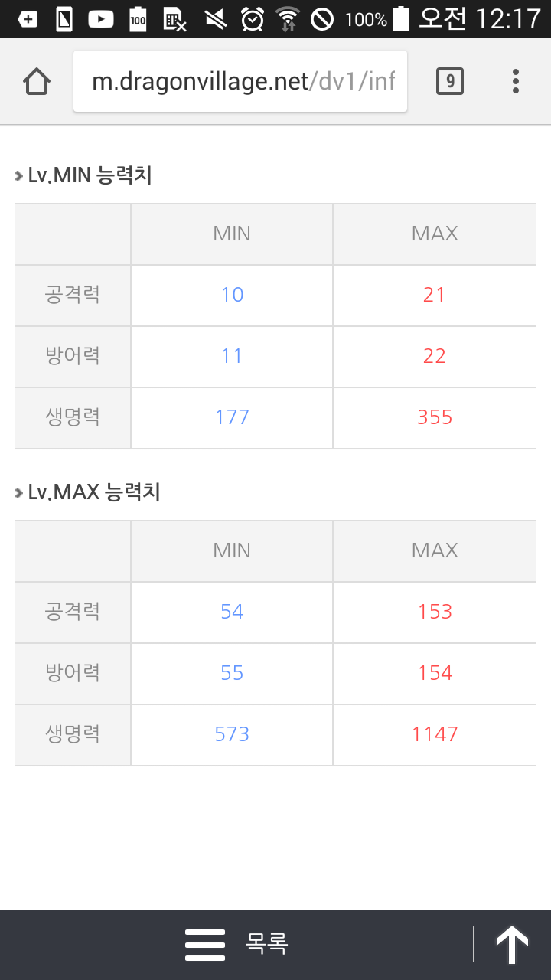Tap the blue 55 방어력 value

pos(232,673)
